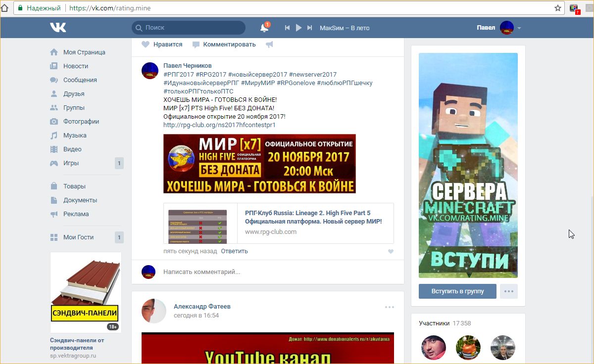Screen dimensions: 594x364
Task: Bookmark page with star icon
Action: coord(558,8)
